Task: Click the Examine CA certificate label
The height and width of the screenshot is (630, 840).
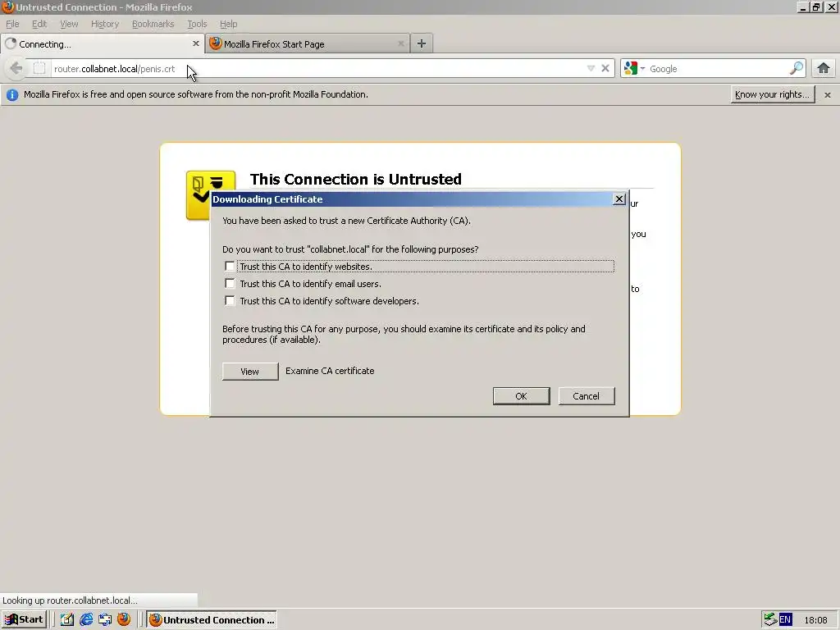Action: 330,371
